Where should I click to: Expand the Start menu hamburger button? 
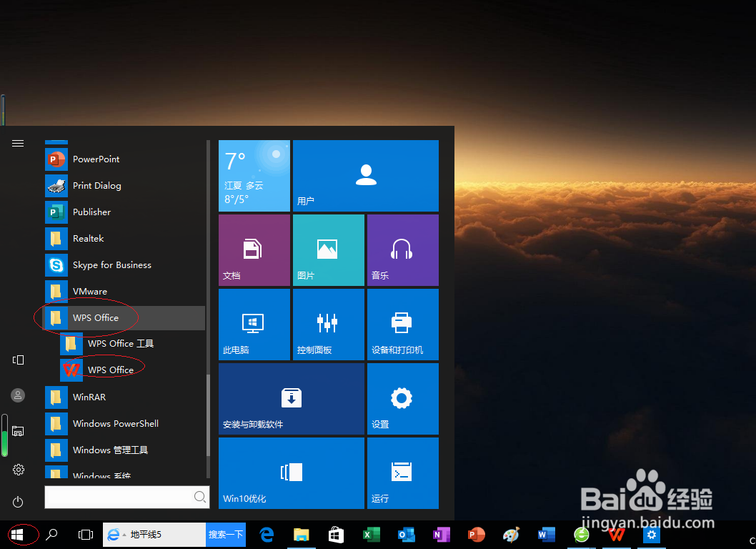18,143
